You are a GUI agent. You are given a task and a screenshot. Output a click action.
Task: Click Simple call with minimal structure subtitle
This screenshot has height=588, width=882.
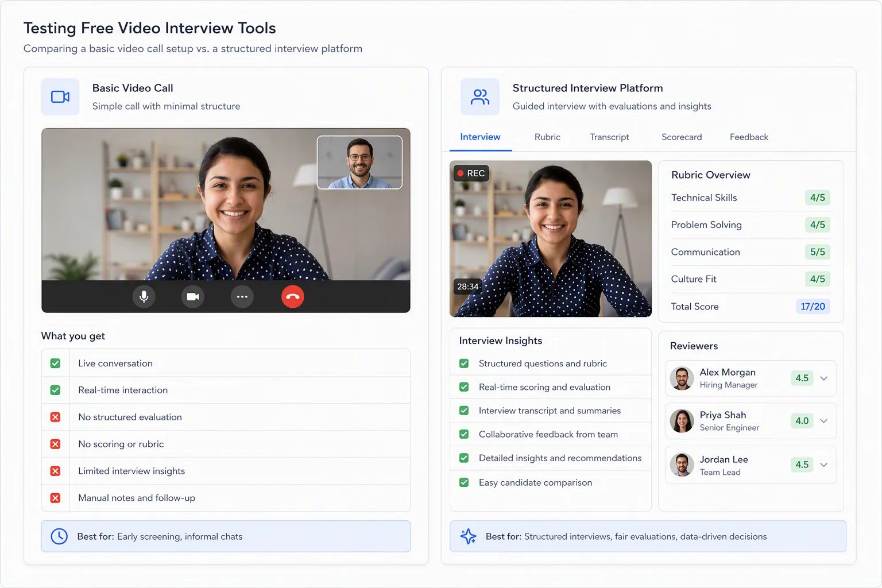[167, 106]
